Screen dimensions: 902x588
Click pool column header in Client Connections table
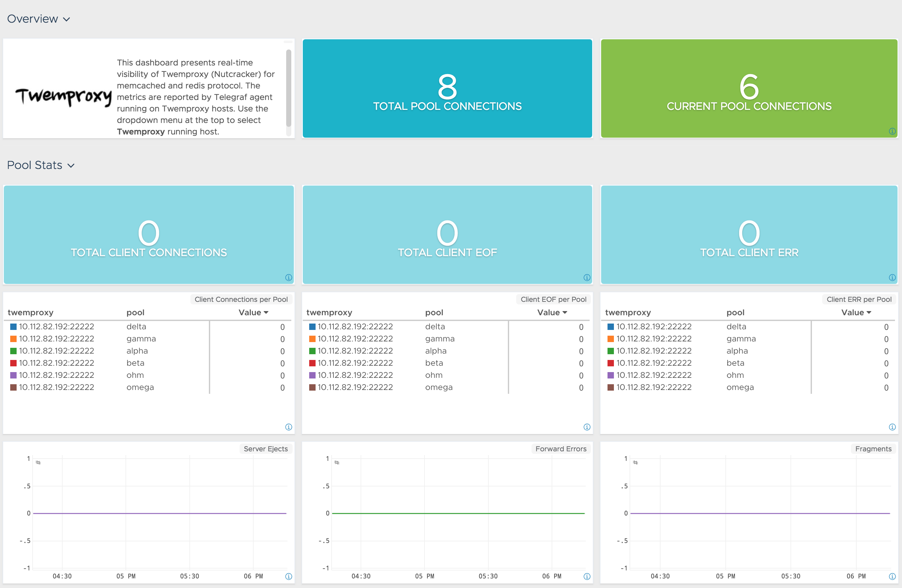point(135,313)
